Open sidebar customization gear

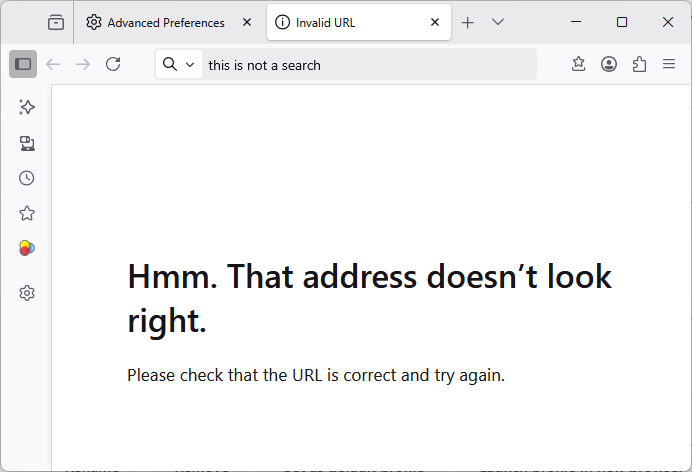(x=27, y=293)
